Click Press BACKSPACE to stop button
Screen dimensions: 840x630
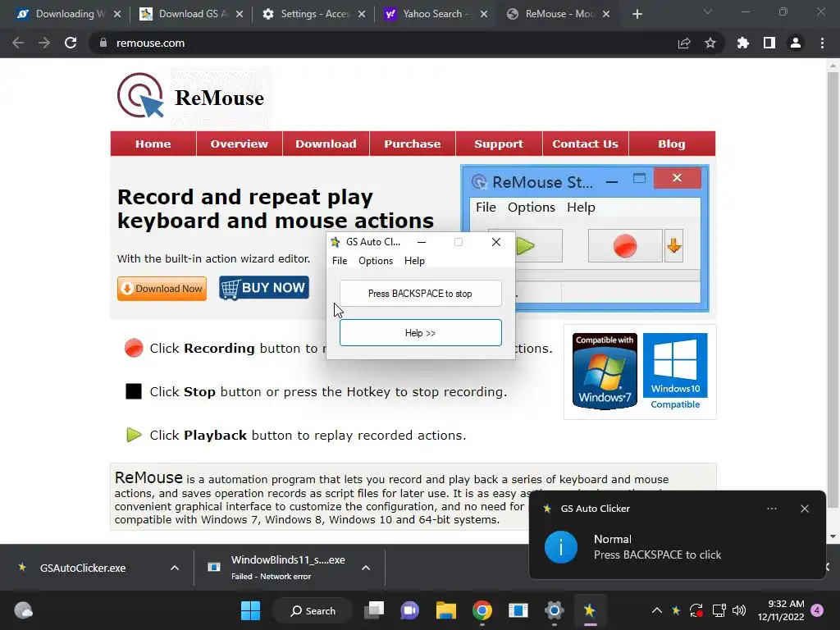[421, 294]
